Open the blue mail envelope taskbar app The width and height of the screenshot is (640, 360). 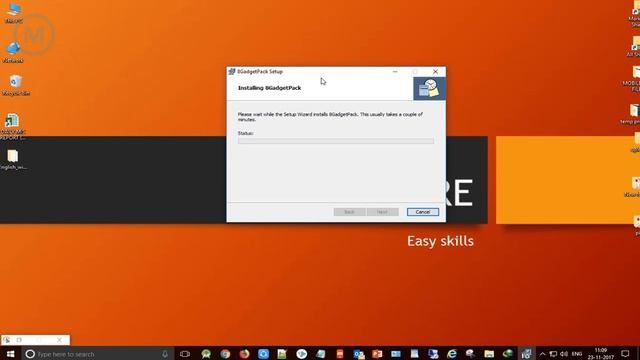pyautogui.click(x=396, y=354)
